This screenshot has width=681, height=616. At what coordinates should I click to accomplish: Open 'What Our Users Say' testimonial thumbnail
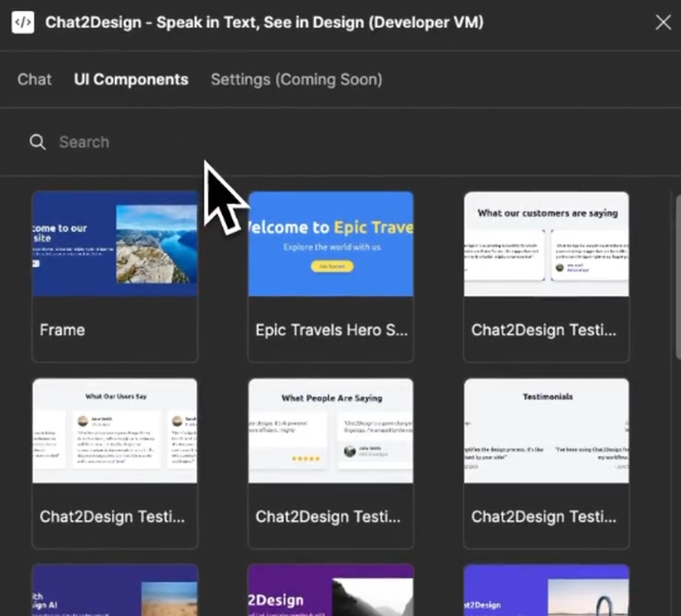point(115,431)
